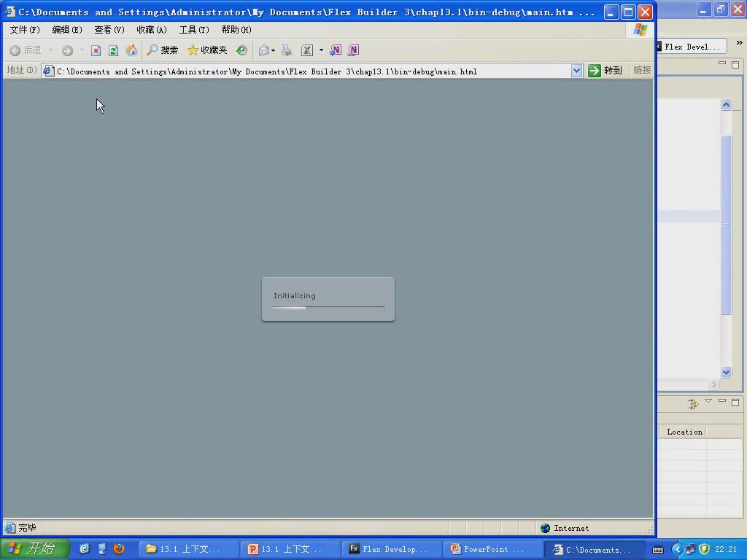The width and height of the screenshot is (747, 560).
Task: Click the Internet zone globe icon
Action: pyautogui.click(x=546, y=528)
